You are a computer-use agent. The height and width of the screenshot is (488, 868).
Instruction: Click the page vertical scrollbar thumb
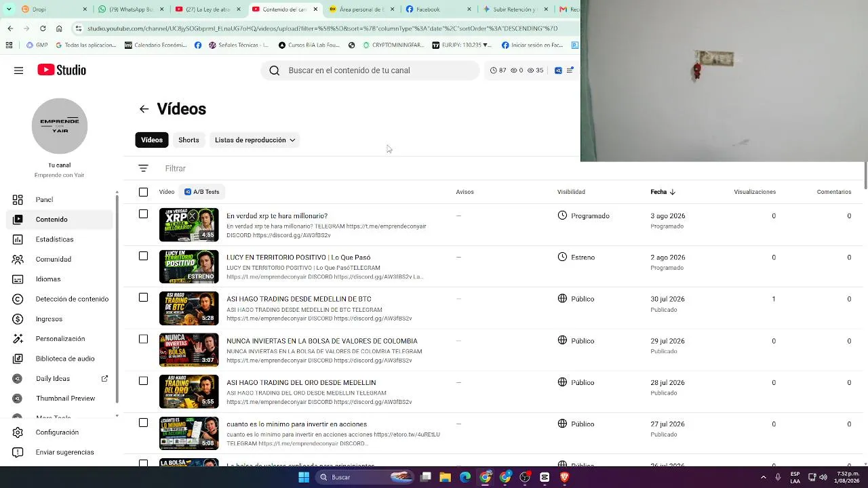coord(865,176)
